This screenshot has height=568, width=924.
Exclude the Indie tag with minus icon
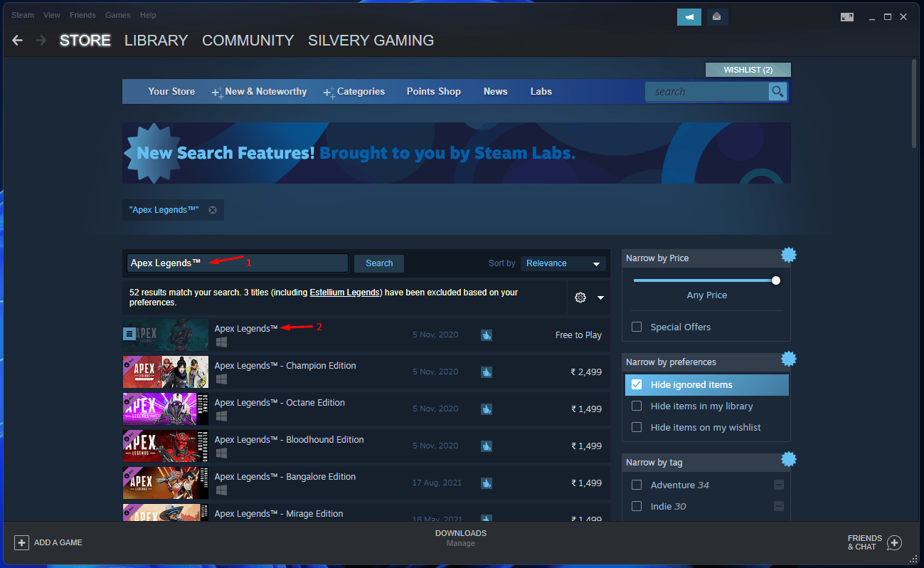tap(779, 506)
